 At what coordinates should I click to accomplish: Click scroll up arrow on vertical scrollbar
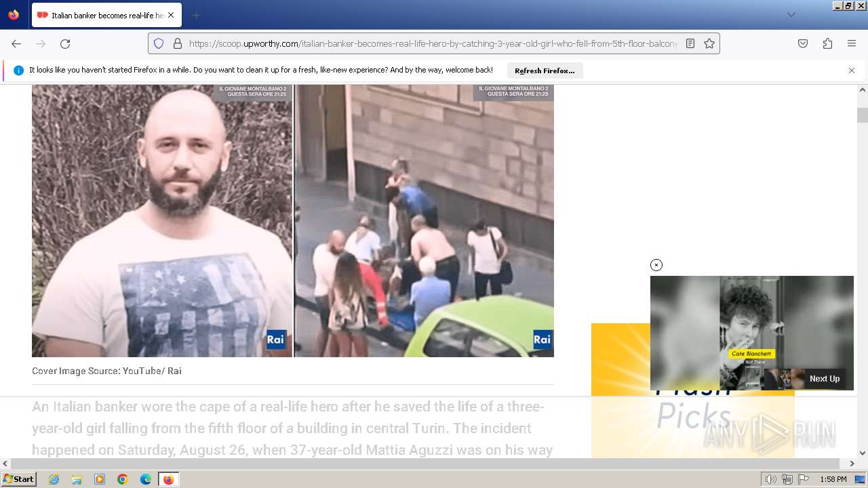863,89
